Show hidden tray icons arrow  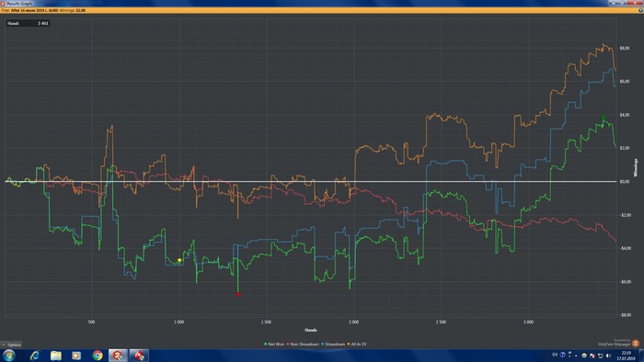pyautogui.click(x=576, y=356)
